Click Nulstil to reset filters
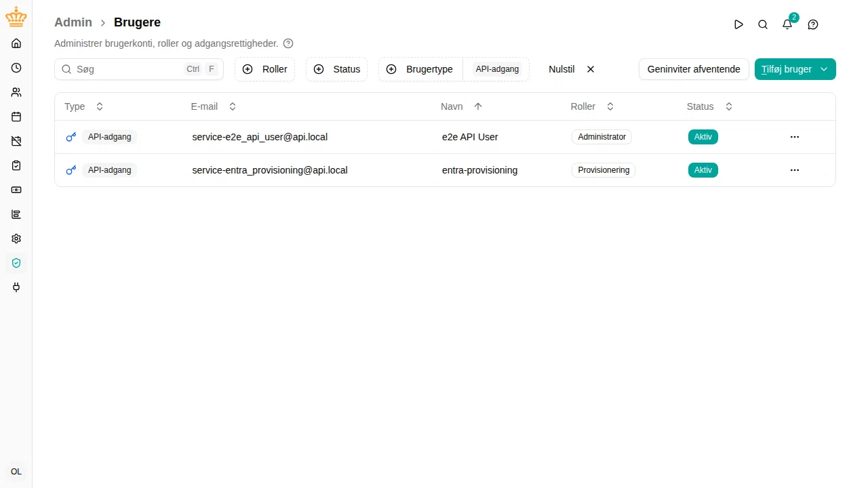Image resolution: width=868 pixels, height=488 pixels. pos(572,69)
